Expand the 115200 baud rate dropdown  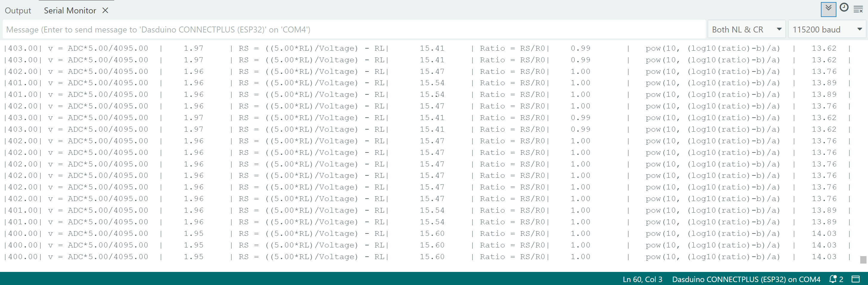[827, 29]
